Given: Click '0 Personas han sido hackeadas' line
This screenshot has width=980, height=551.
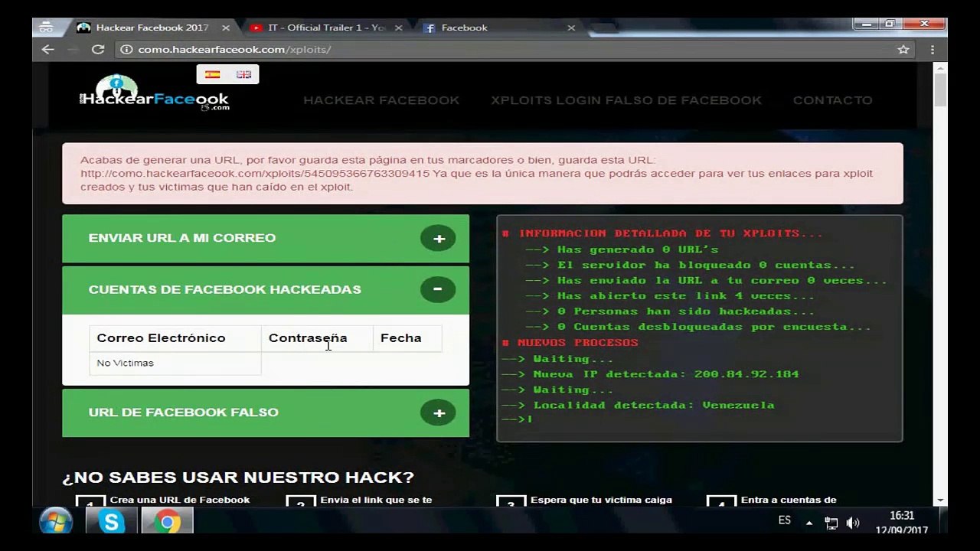Looking at the screenshot, I should [670, 311].
